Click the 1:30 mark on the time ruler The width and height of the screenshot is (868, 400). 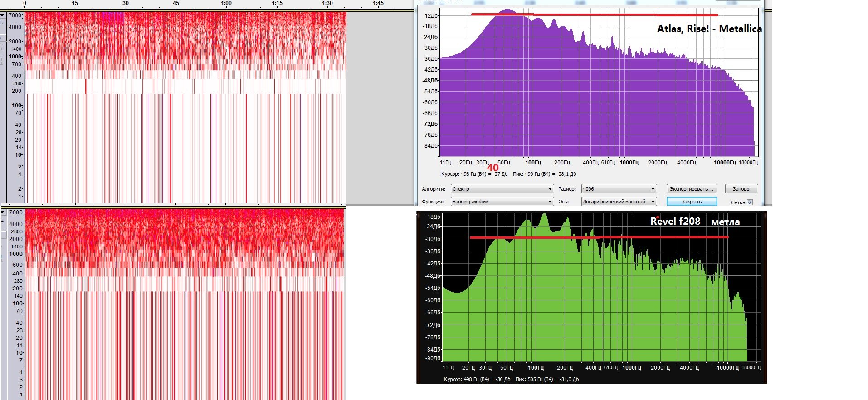(x=327, y=3)
